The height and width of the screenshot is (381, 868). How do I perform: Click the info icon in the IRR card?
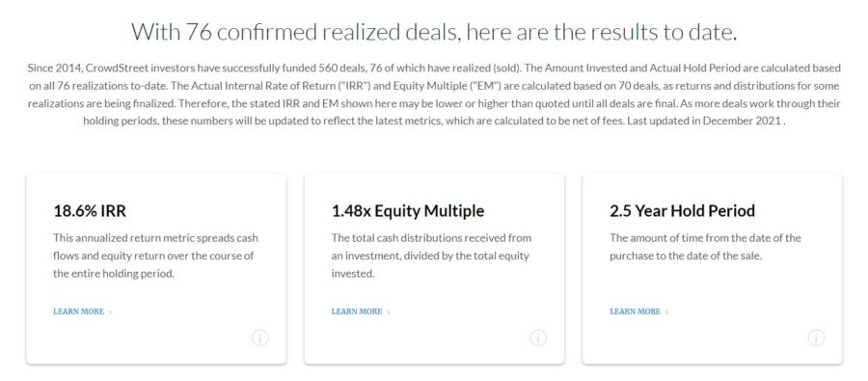click(260, 338)
